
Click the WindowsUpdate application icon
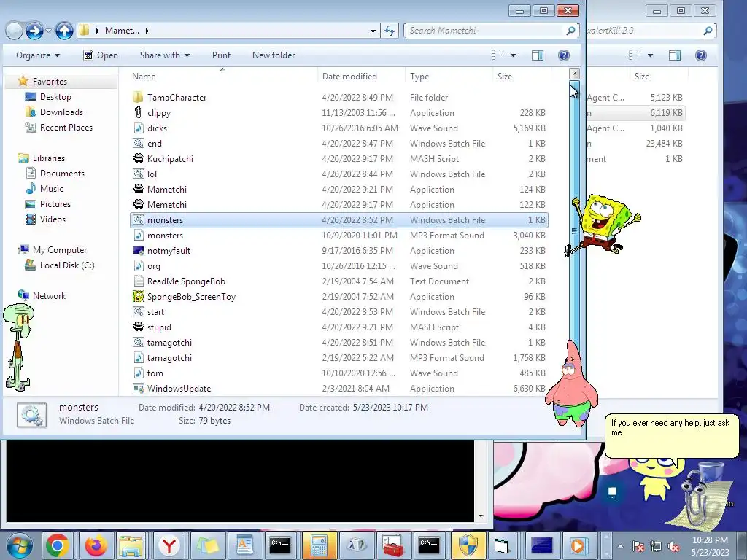138,388
